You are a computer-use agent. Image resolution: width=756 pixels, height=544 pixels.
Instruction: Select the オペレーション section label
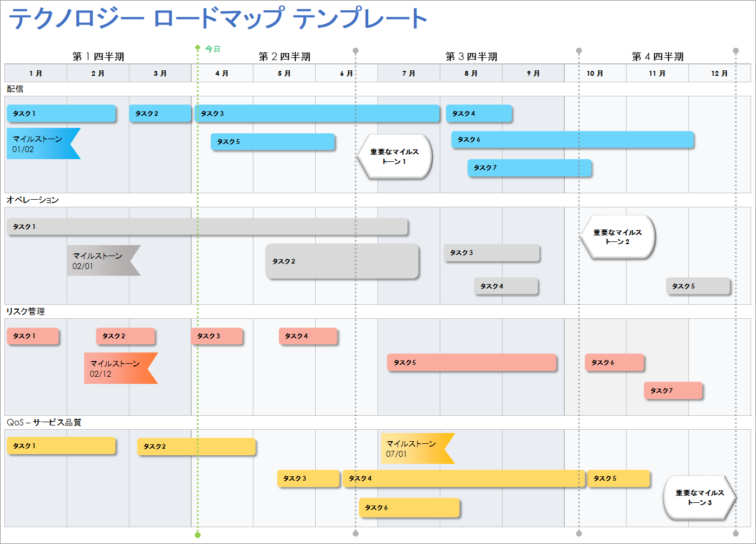[32, 200]
